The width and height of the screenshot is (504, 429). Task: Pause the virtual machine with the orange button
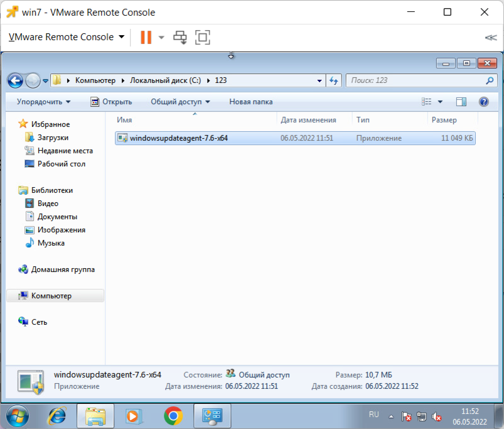146,37
